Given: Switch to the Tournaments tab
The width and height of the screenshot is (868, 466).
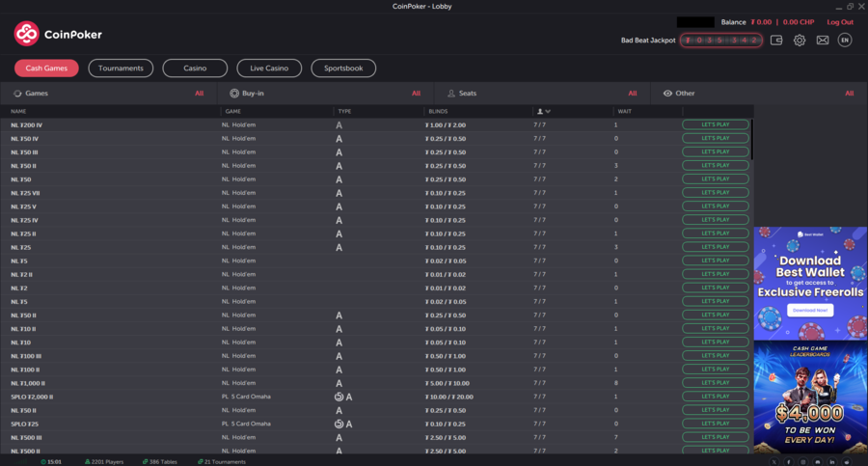Looking at the screenshot, I should point(121,69).
